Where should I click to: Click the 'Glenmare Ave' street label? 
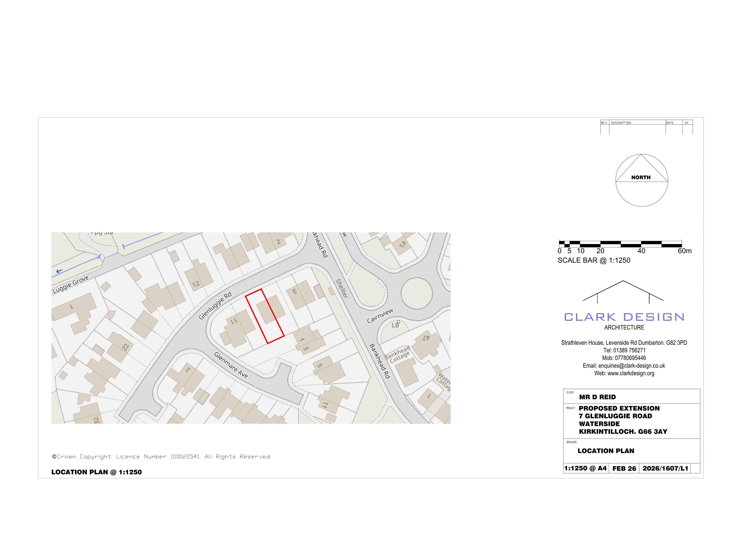[231, 365]
